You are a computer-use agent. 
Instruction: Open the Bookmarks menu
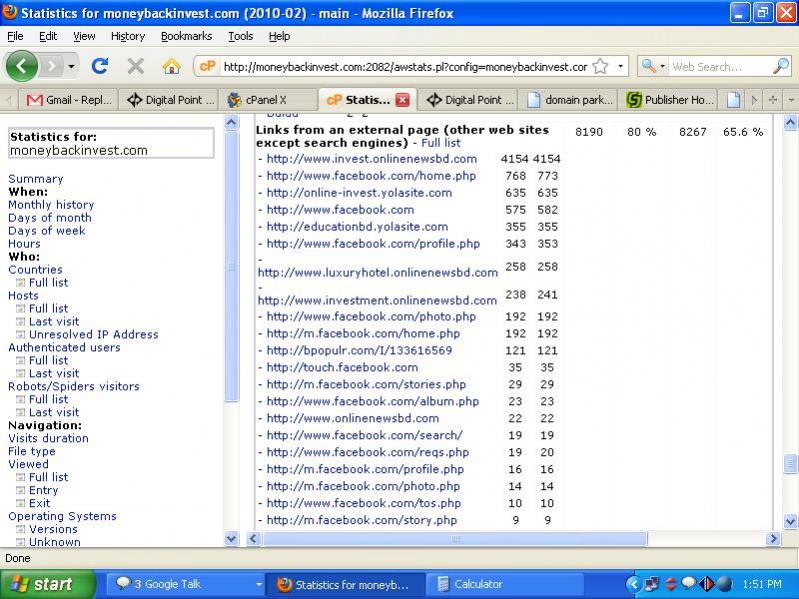pyautogui.click(x=186, y=36)
